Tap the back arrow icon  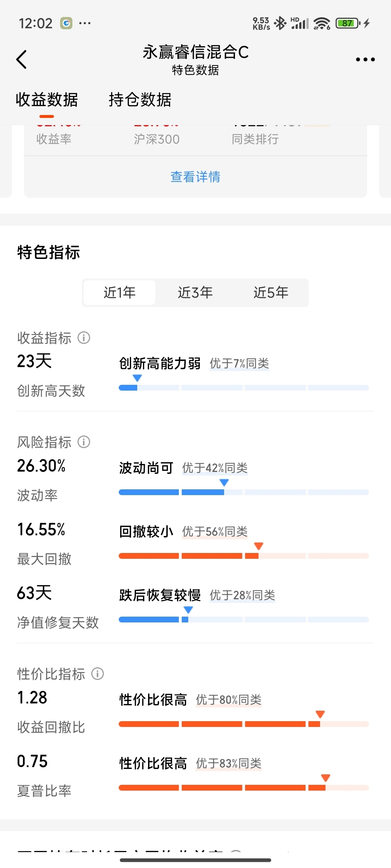[x=22, y=59]
